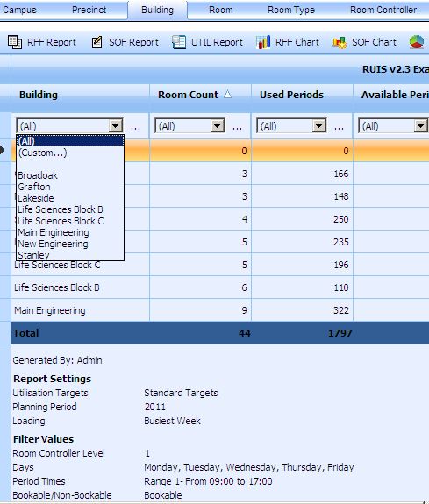Open the Available Periods filter dropdown
429x504 pixels.
(420, 125)
